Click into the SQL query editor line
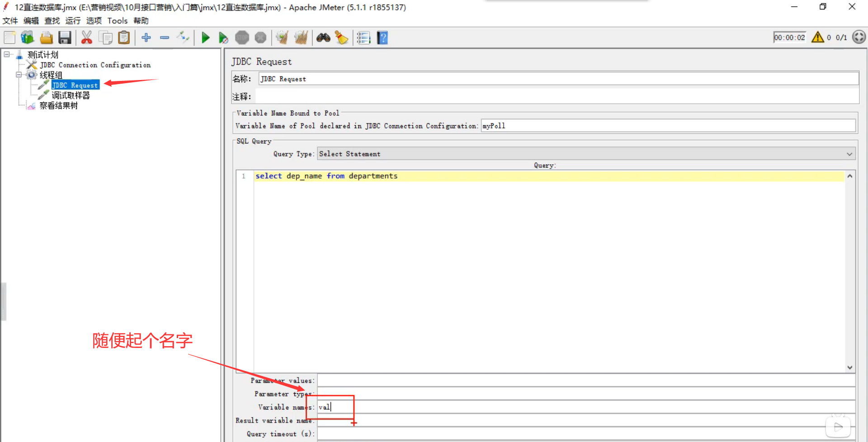This screenshot has height=442, width=868. pos(549,176)
